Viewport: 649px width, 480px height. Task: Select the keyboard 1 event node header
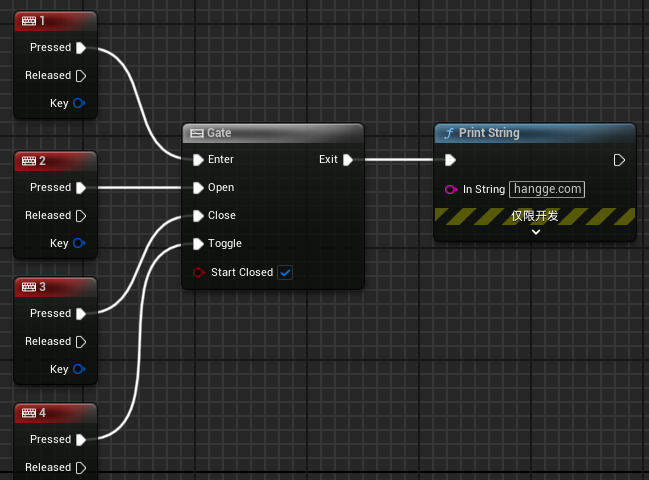55,20
